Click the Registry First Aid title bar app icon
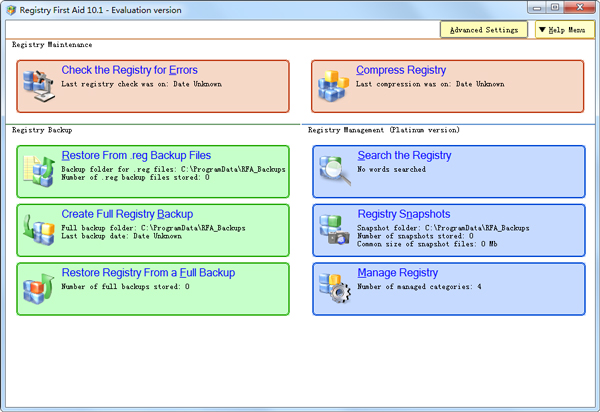The height and width of the screenshot is (412, 600). [x=11, y=10]
